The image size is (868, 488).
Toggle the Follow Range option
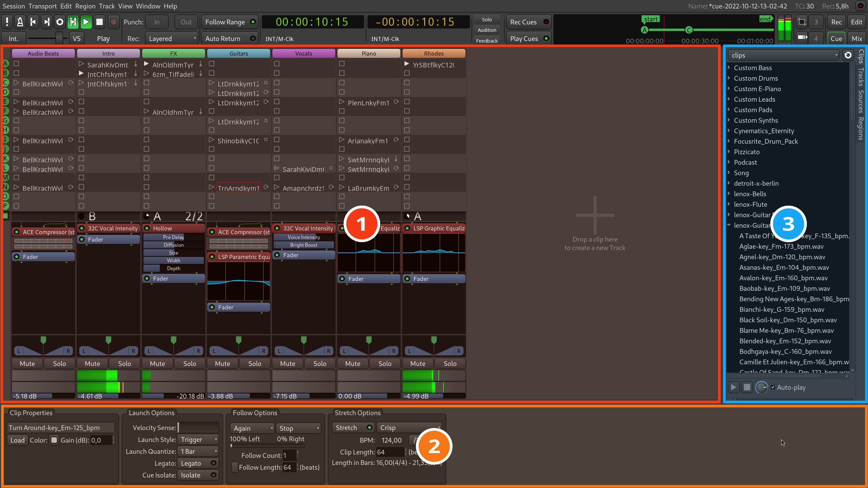230,22
